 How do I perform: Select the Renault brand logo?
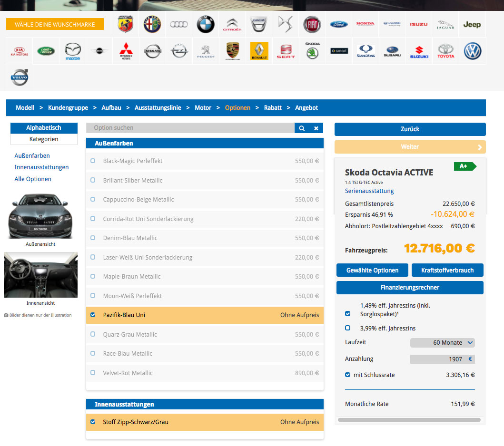[259, 51]
